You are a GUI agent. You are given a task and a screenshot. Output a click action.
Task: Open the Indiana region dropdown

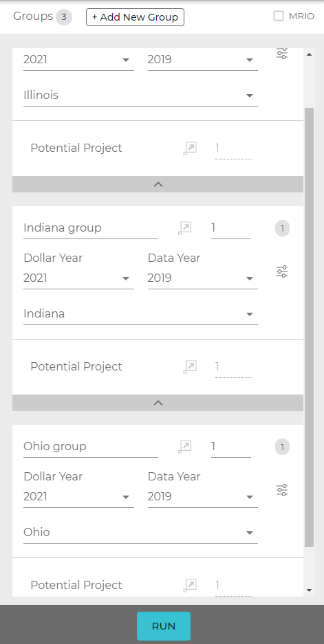point(140,314)
